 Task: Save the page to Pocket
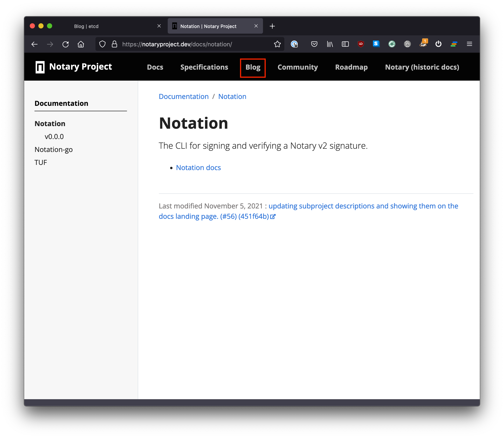tap(314, 44)
